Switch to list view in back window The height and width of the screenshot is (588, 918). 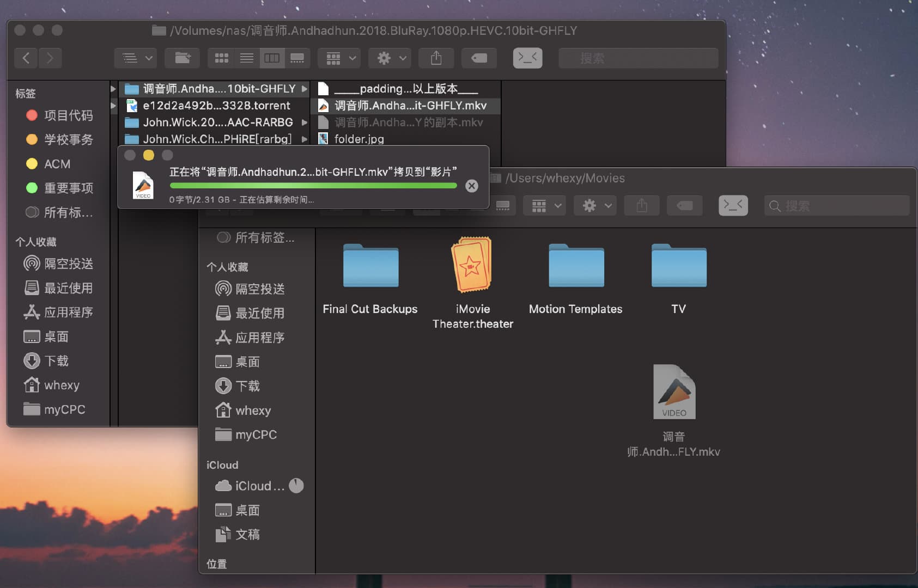246,58
